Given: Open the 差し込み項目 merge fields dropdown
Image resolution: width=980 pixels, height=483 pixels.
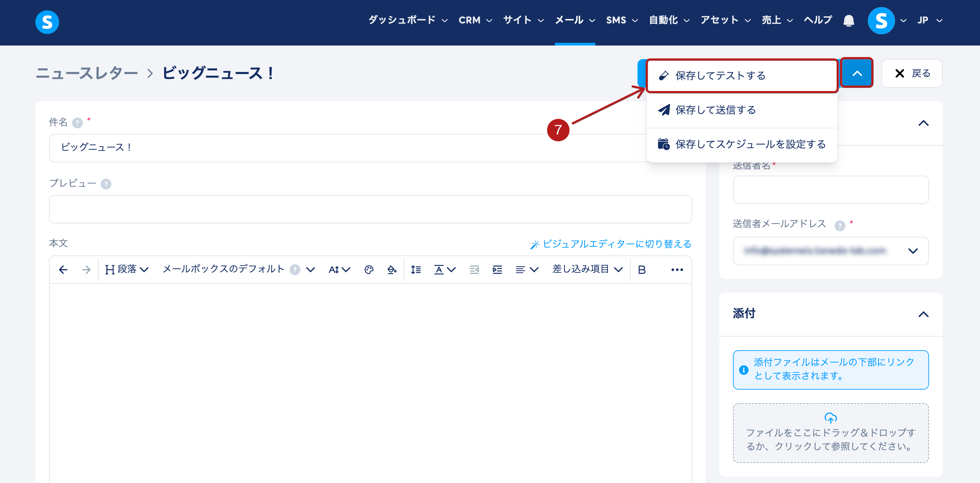Looking at the screenshot, I should click(x=588, y=270).
